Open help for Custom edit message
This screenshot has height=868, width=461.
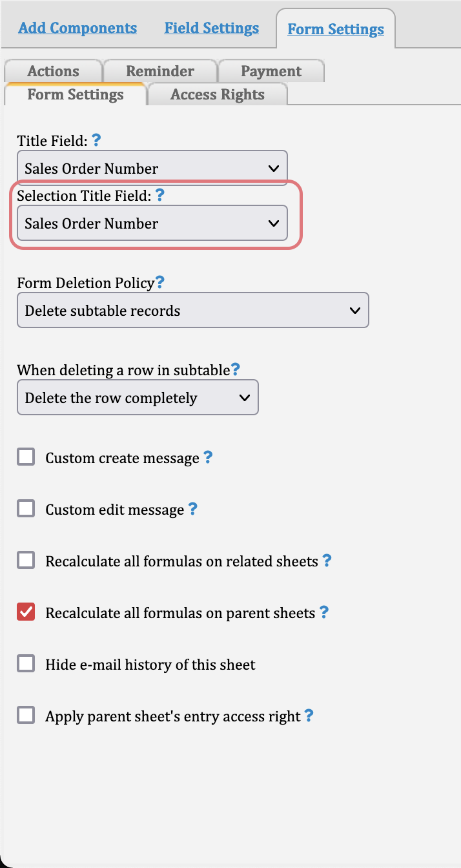pos(192,509)
